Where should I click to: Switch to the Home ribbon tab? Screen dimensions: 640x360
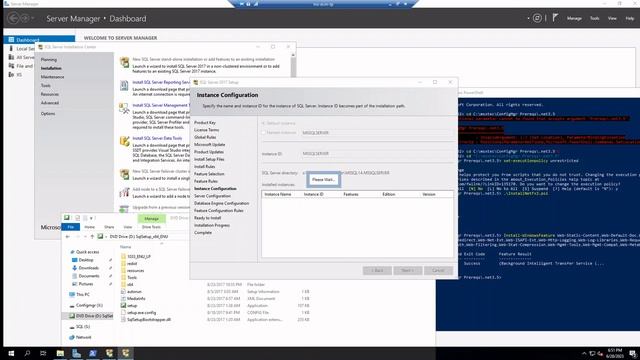pos(89,227)
